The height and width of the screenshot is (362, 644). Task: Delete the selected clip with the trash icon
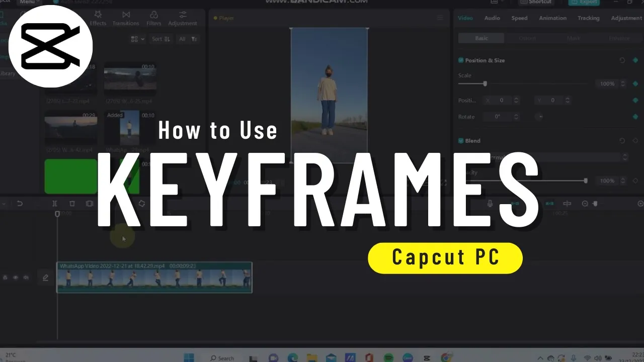click(x=72, y=204)
